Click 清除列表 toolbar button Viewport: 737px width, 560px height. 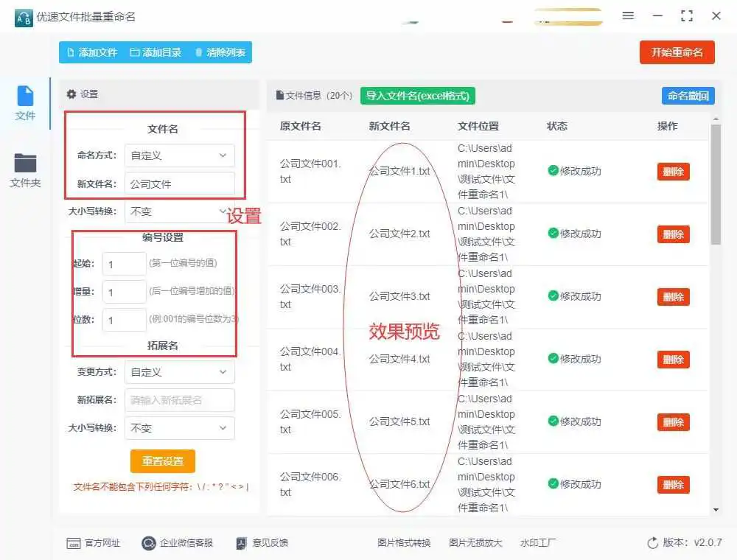(x=220, y=52)
